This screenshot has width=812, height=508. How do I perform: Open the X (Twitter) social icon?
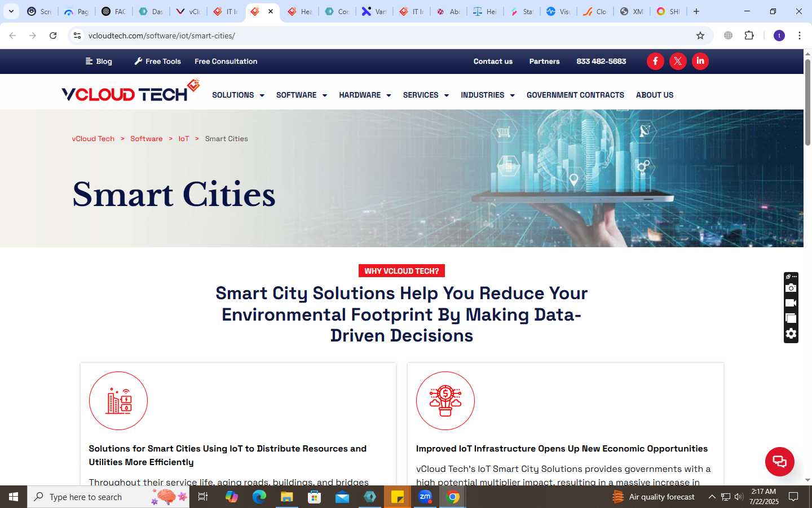[678, 61]
